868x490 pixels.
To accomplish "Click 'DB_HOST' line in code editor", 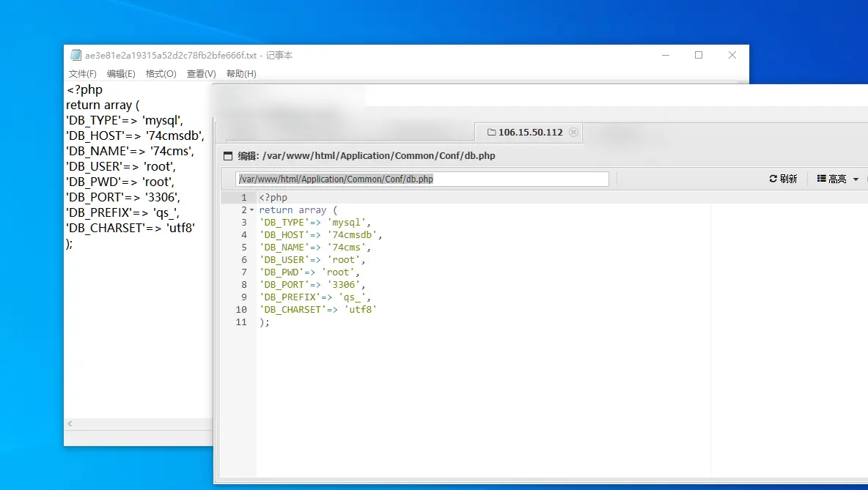I will (x=320, y=235).
